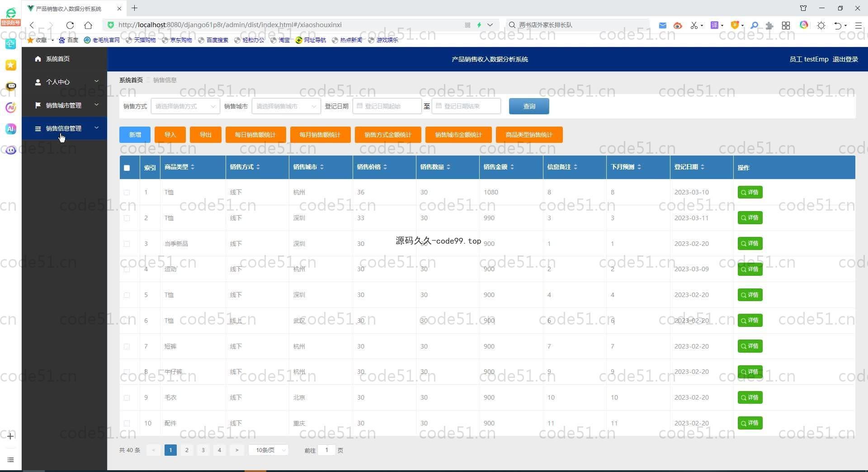
Task: Click the home icon beside 系统首页
Action: tap(38, 59)
